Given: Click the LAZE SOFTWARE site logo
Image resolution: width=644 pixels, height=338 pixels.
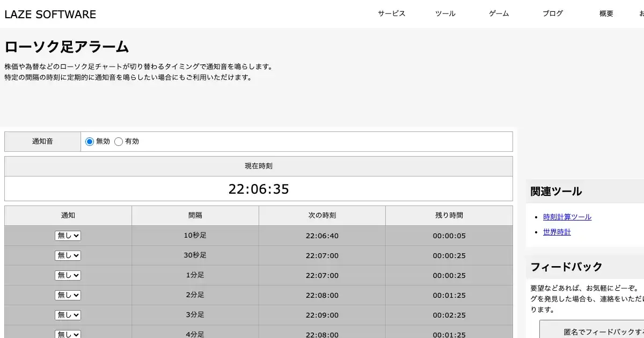Looking at the screenshot, I should click(50, 14).
